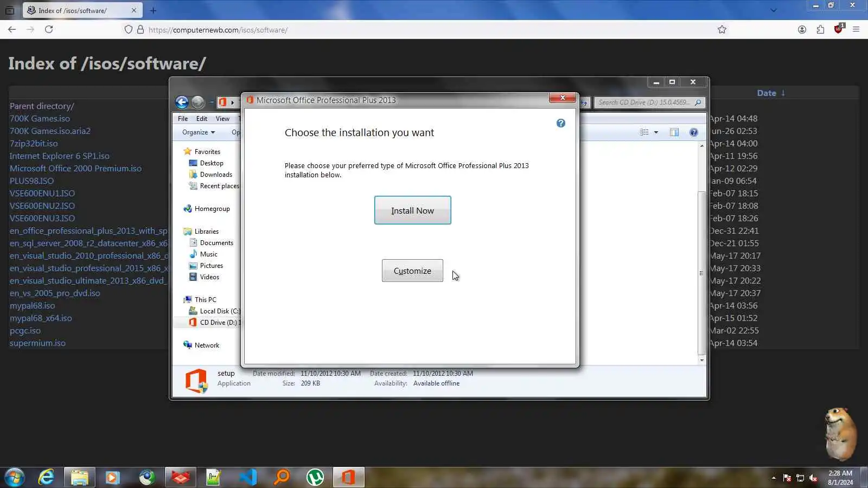The width and height of the screenshot is (868, 488).
Task: Change the view using Explorer's view icon
Action: [x=644, y=132]
